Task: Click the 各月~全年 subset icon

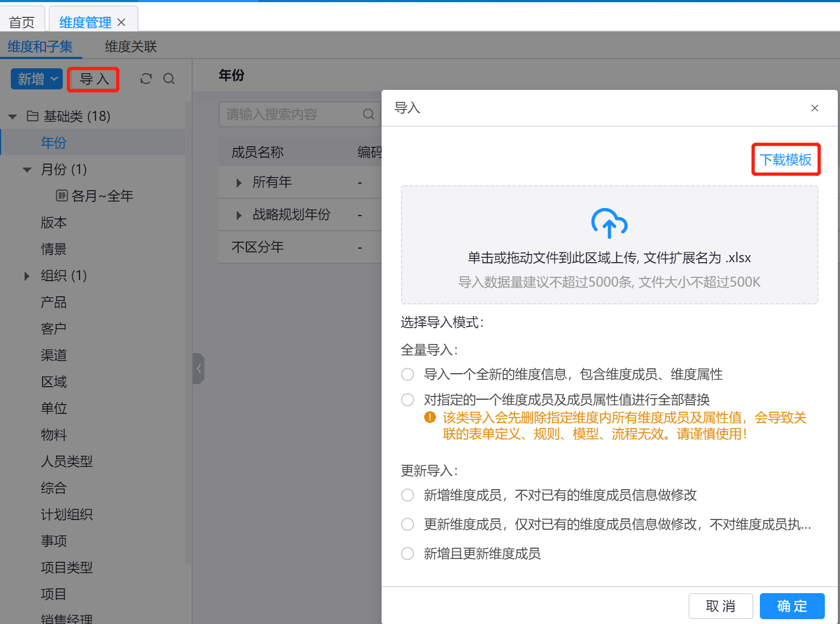Action: click(x=62, y=196)
